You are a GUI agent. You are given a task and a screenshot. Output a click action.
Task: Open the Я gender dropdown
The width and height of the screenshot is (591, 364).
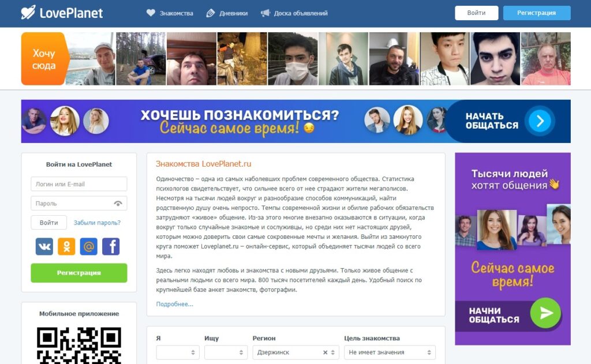pyautogui.click(x=178, y=352)
